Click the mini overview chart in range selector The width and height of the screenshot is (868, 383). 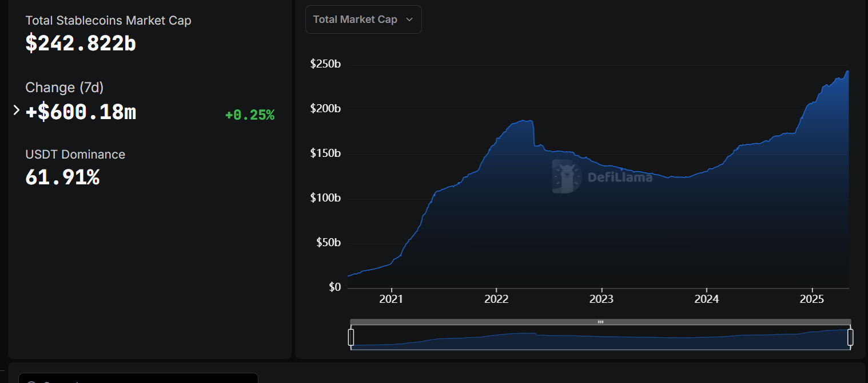[600, 337]
